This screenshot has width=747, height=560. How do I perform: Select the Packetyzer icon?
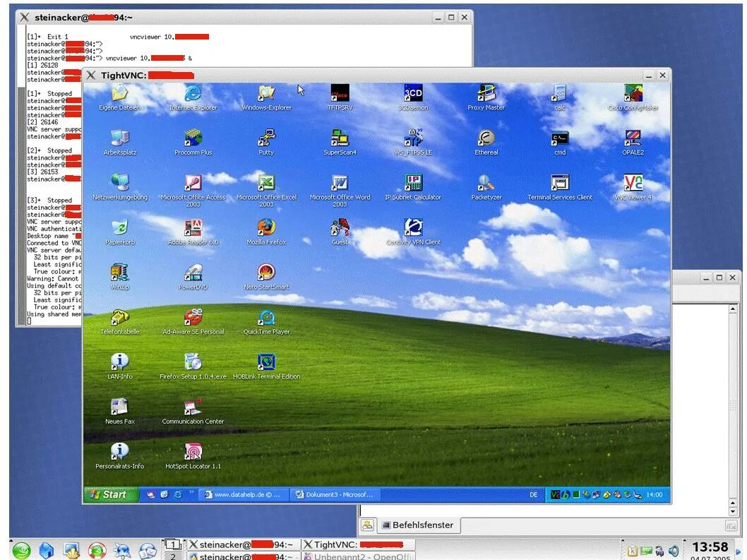(x=486, y=183)
